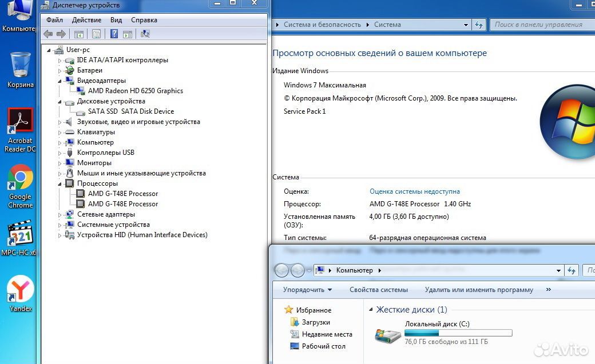Open Google Chrome desktop shortcut
Image resolution: width=595 pixels, height=364 pixels.
click(x=20, y=186)
